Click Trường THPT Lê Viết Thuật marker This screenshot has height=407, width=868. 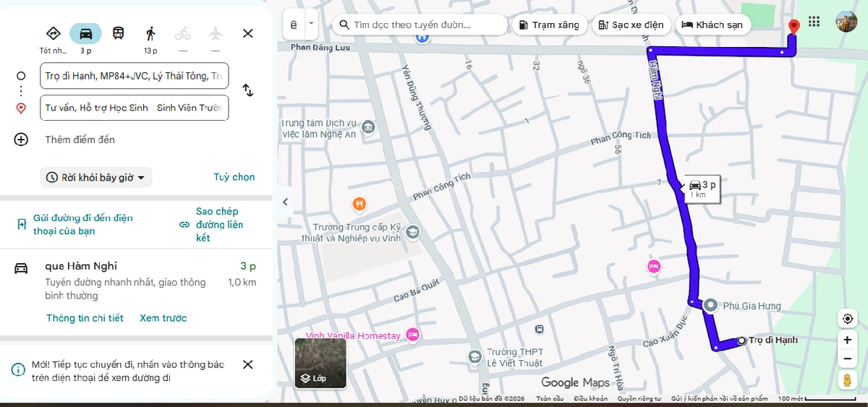pos(475,356)
